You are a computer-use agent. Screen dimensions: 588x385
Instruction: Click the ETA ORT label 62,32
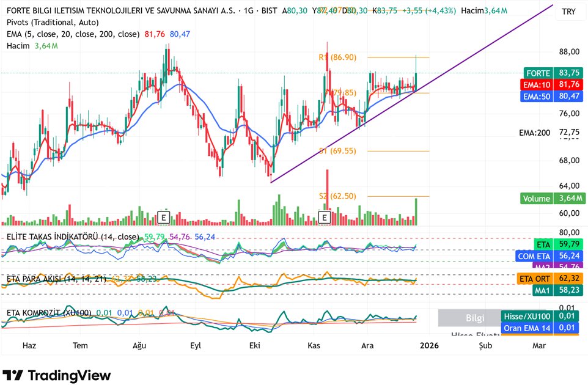(549, 279)
